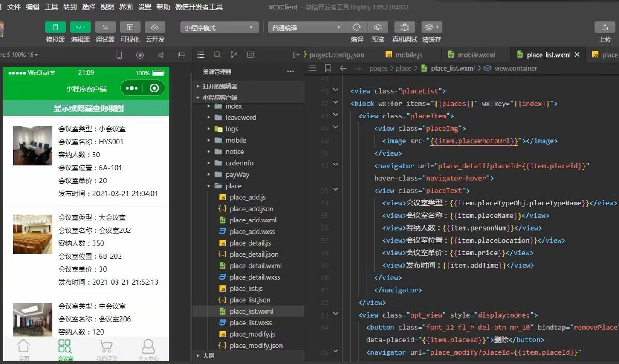This screenshot has width=619, height=364.
Task: Click the simulator capsule close circle
Action: pos(154,88)
